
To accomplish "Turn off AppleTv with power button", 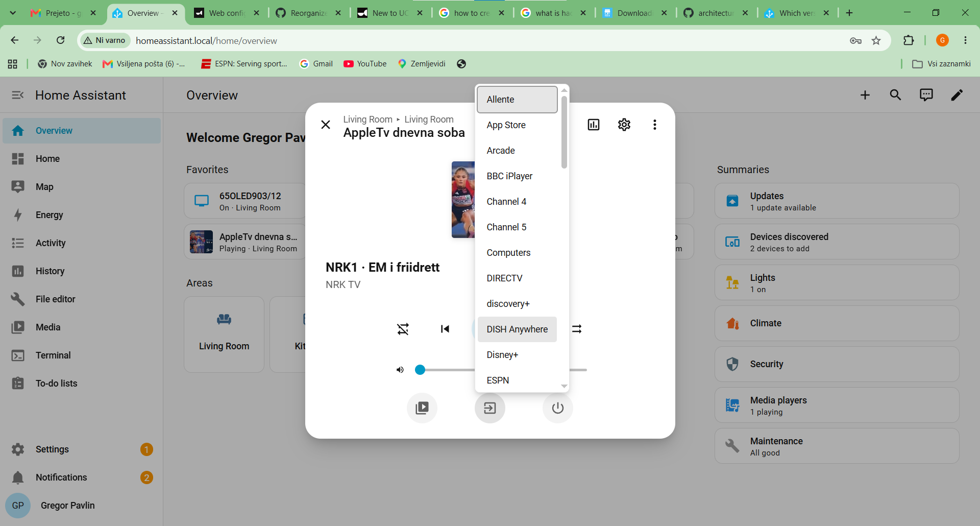I will (558, 408).
